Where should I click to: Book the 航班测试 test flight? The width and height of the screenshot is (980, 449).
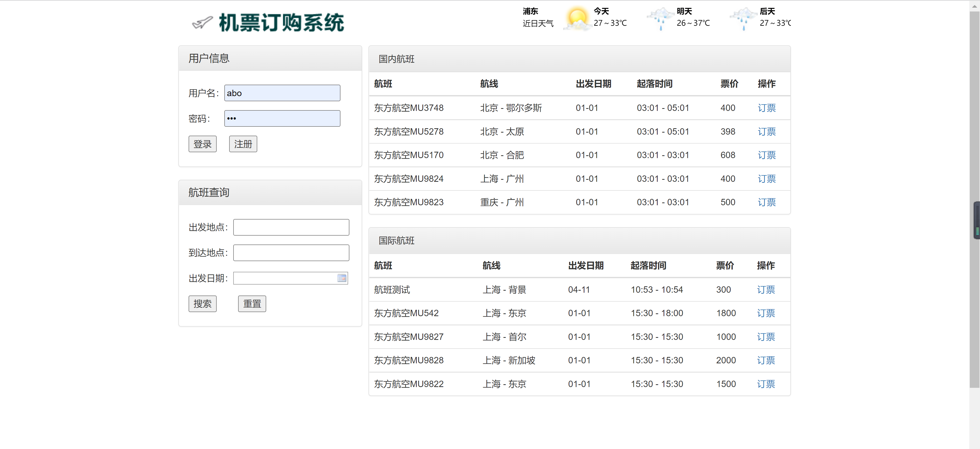point(766,290)
